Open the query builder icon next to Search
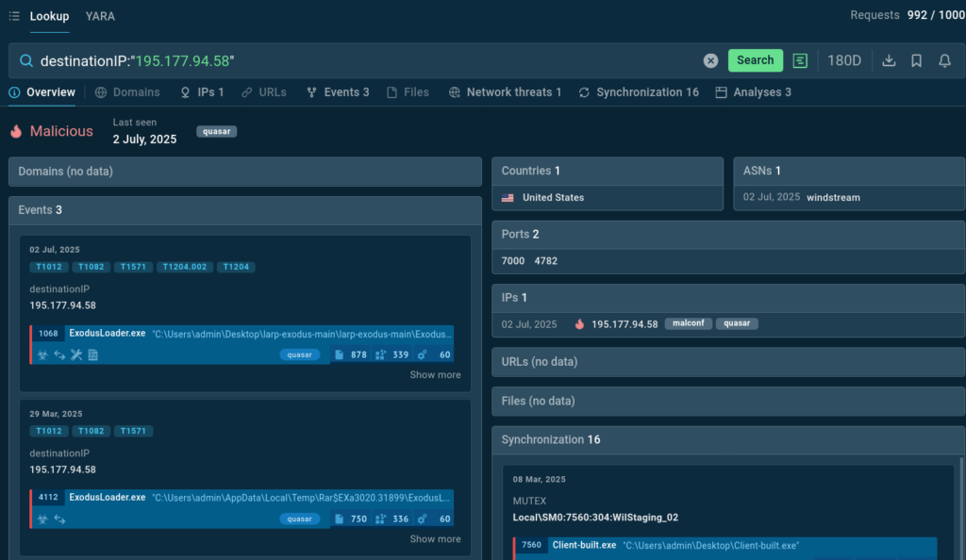Viewport: 966px width, 560px height. 800,60
